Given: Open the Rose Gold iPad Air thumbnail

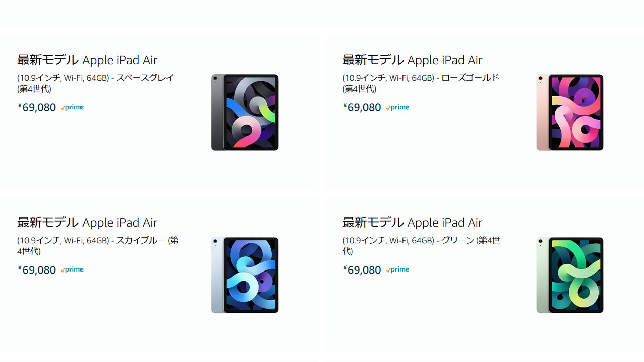Looking at the screenshot, I should [x=570, y=113].
